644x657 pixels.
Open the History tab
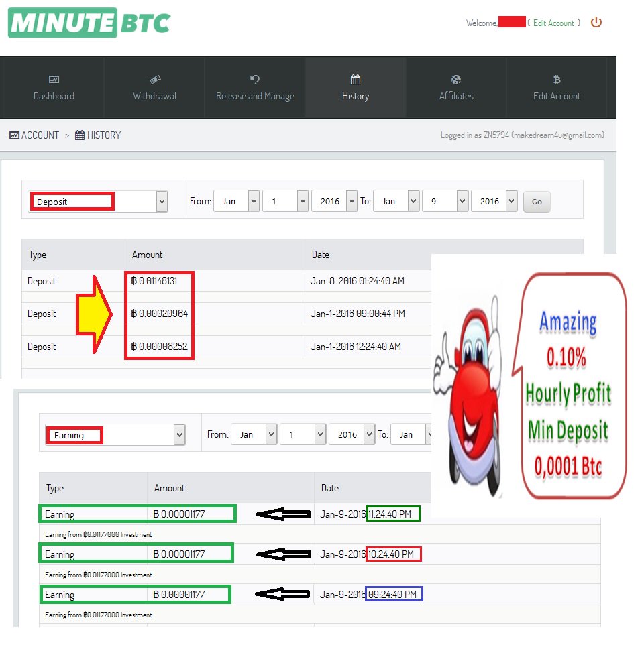(356, 88)
